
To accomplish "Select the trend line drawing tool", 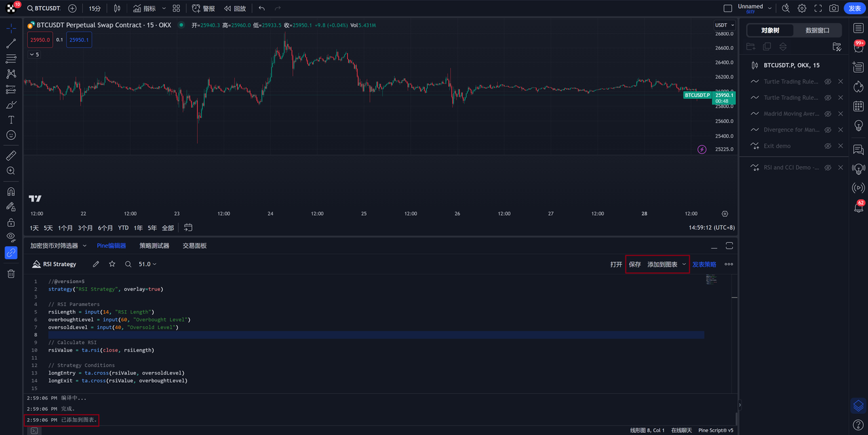I will click(11, 43).
